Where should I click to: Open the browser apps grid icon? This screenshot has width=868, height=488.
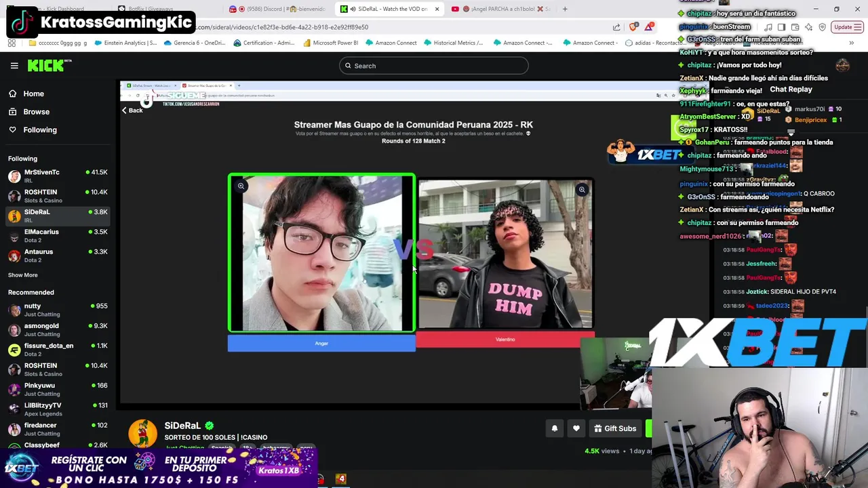click(x=12, y=43)
